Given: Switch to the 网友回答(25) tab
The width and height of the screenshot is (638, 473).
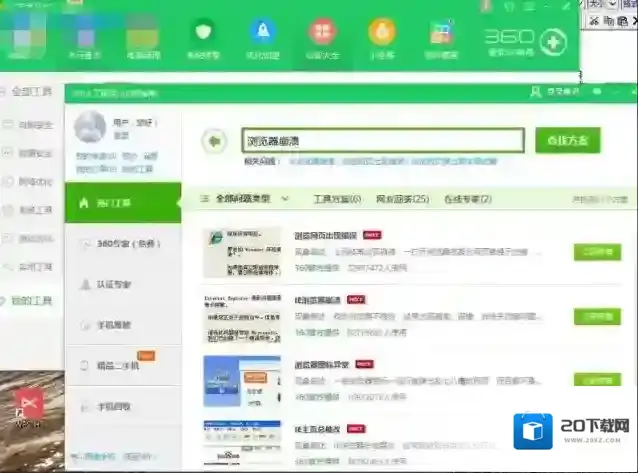Looking at the screenshot, I should coord(402,199).
